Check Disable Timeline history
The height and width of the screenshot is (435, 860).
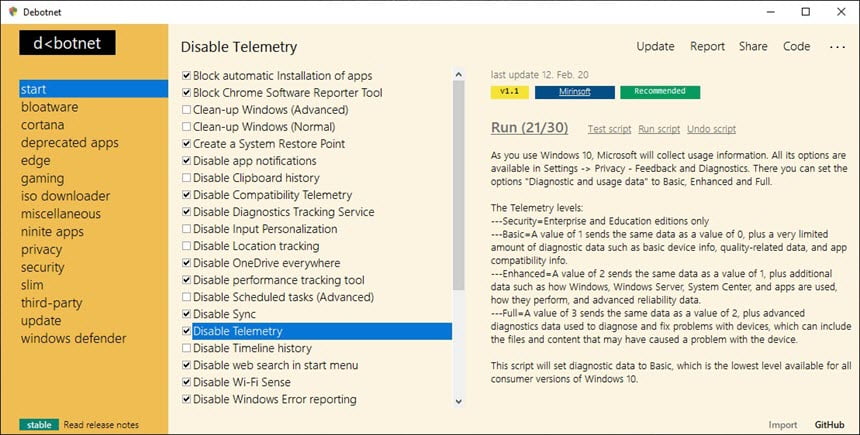coord(186,348)
